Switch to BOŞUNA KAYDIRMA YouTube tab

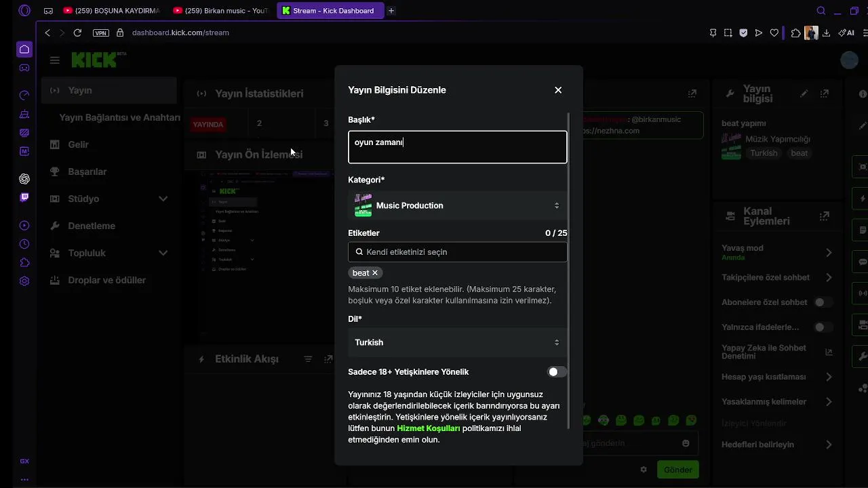coord(112,11)
